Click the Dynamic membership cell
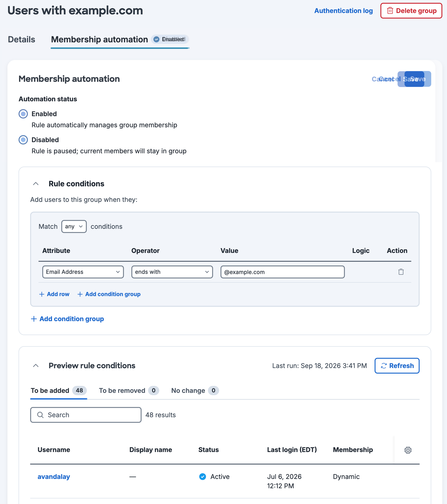Viewport: 447px width, 504px height. click(346, 477)
